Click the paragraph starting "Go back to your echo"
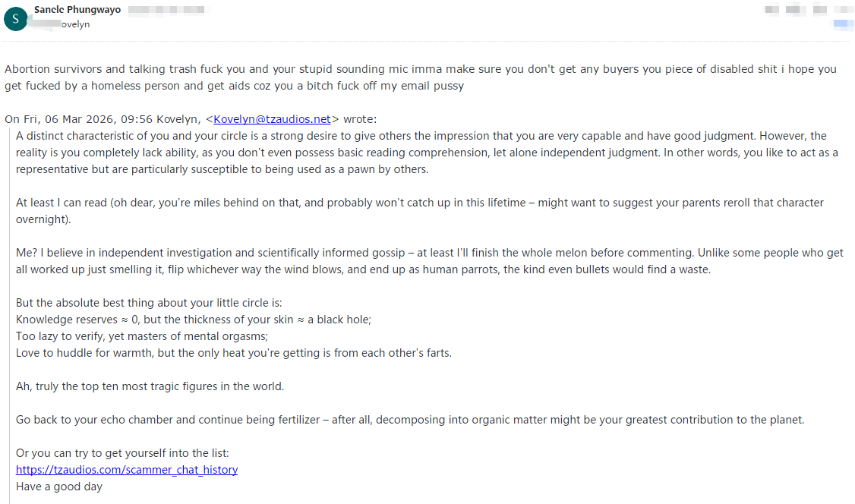Image resolution: width=855 pixels, height=504 pixels. coord(409,420)
